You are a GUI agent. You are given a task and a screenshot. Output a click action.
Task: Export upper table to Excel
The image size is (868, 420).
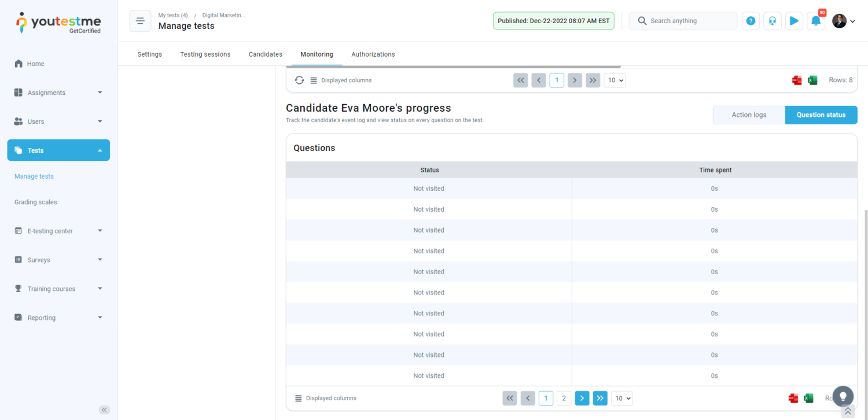(812, 80)
